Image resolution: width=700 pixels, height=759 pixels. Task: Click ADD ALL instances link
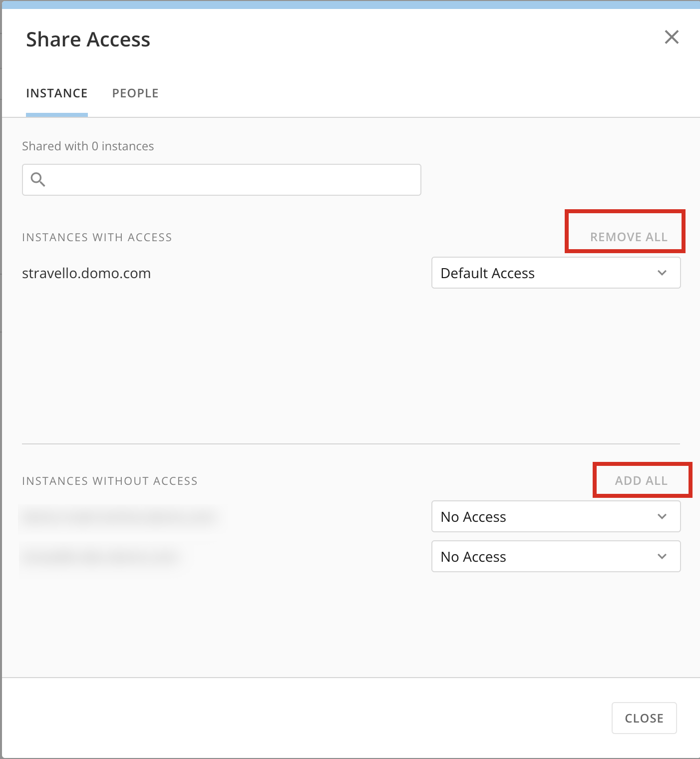coord(641,481)
